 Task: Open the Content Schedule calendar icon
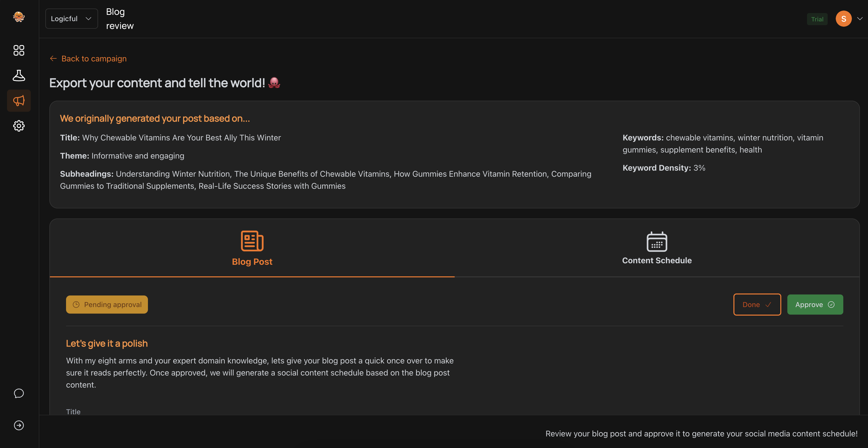pos(656,241)
